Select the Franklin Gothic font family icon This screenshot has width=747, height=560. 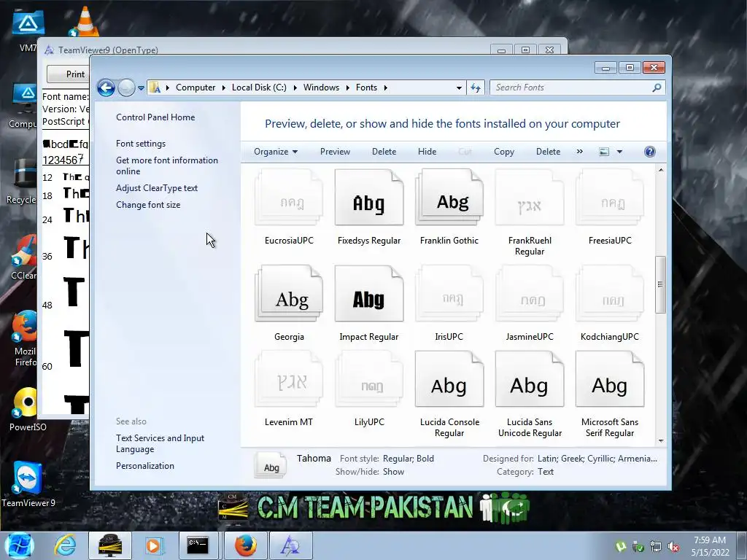449,198
